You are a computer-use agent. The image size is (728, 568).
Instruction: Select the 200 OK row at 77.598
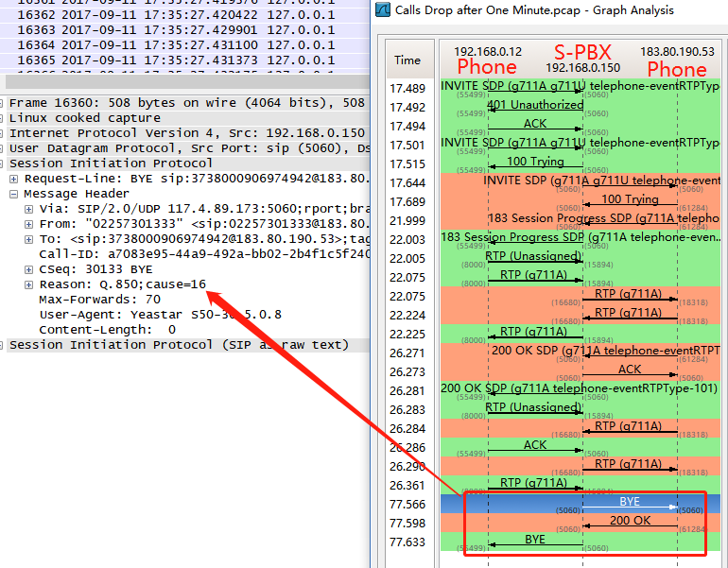[x=580, y=523]
